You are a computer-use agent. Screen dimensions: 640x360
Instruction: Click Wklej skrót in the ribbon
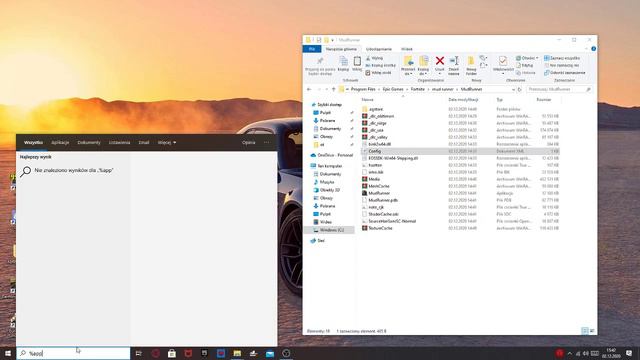click(x=378, y=73)
